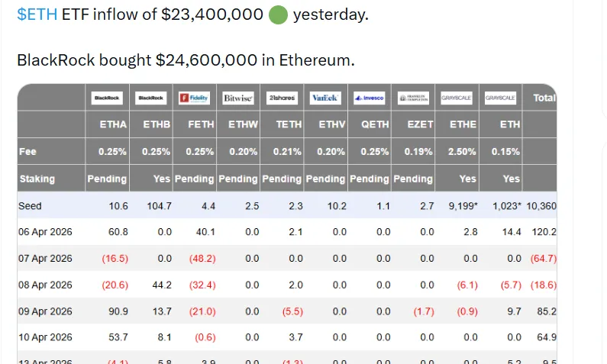Click the Total column header

coord(544,98)
